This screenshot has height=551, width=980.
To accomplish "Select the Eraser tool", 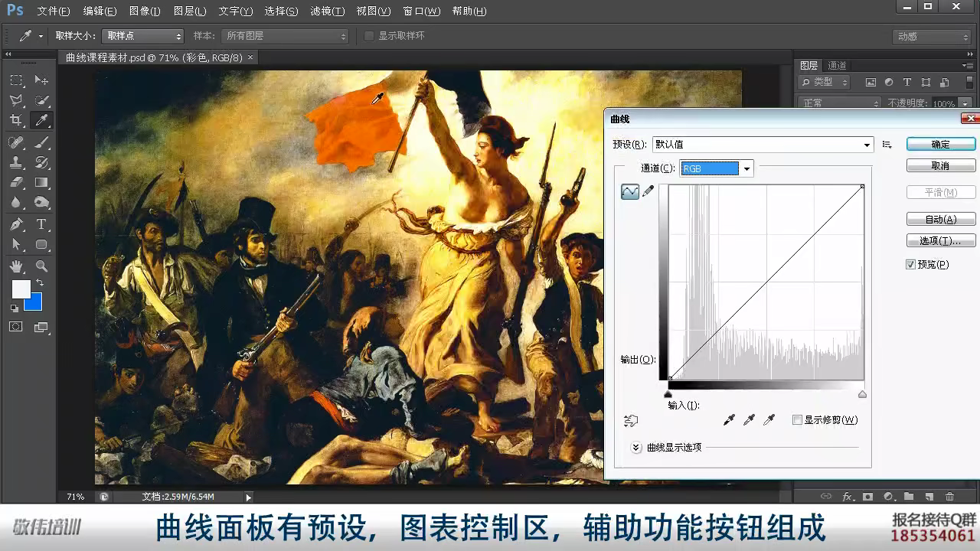I will coord(16,182).
